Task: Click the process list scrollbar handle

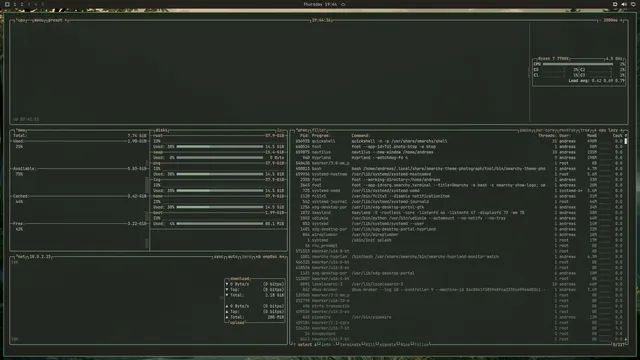Action: click(x=626, y=141)
